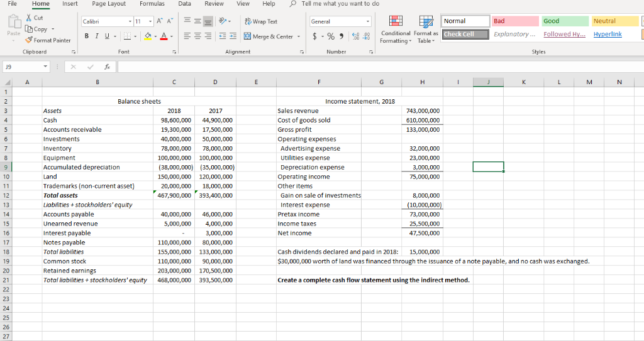644x341 pixels.
Task: Increase font size with larger A icon
Action: pos(159,21)
